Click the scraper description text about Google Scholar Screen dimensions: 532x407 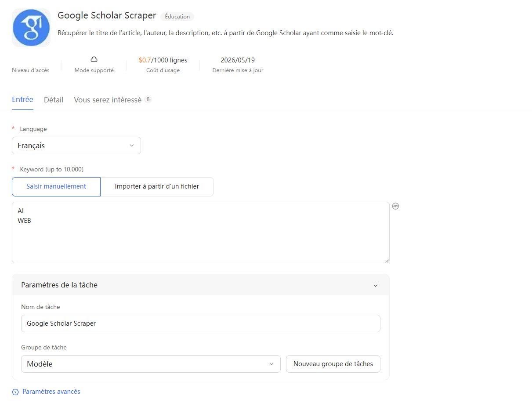coord(225,33)
